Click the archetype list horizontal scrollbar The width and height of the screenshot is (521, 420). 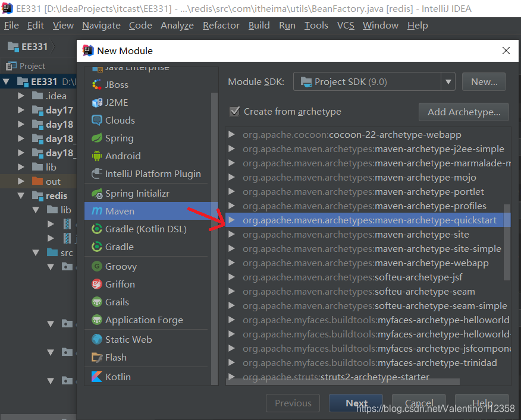(x=343, y=382)
